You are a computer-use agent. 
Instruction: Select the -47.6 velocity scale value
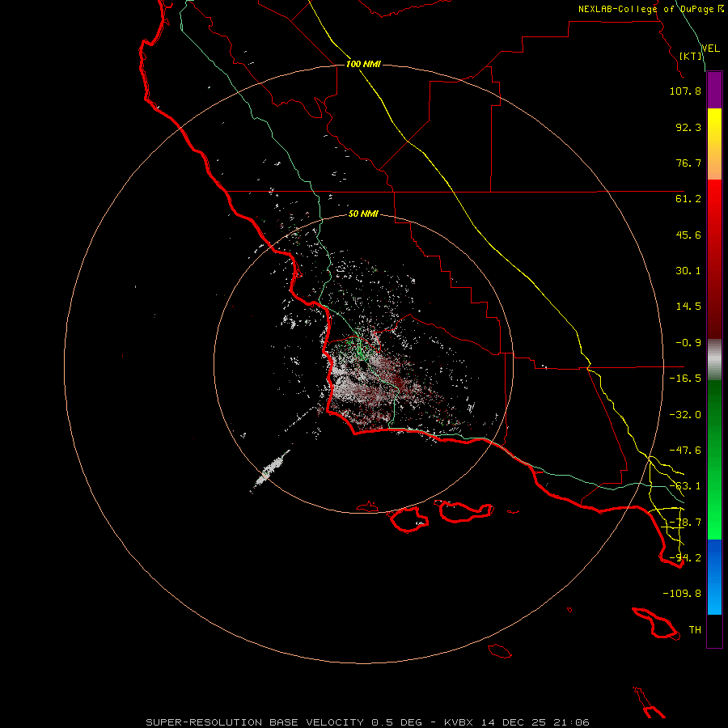pyautogui.click(x=685, y=451)
